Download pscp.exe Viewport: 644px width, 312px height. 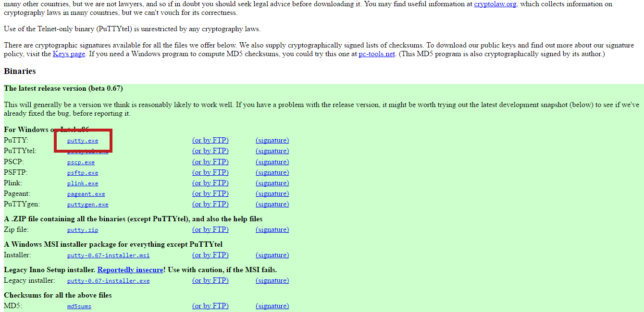[81, 162]
